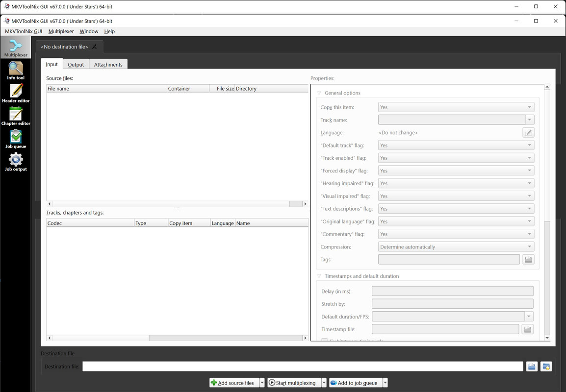Open the Default track flag dropdown
The height and width of the screenshot is (392, 566).
click(456, 146)
